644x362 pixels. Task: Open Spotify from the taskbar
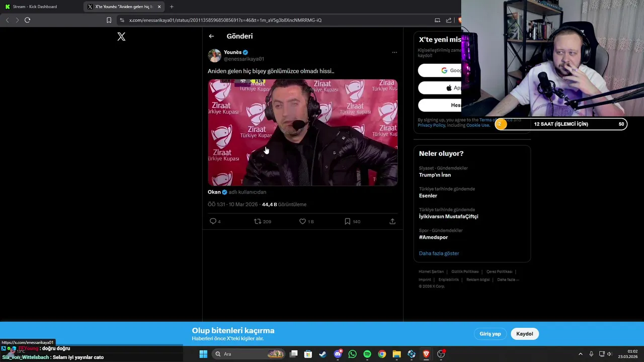pos(367,354)
